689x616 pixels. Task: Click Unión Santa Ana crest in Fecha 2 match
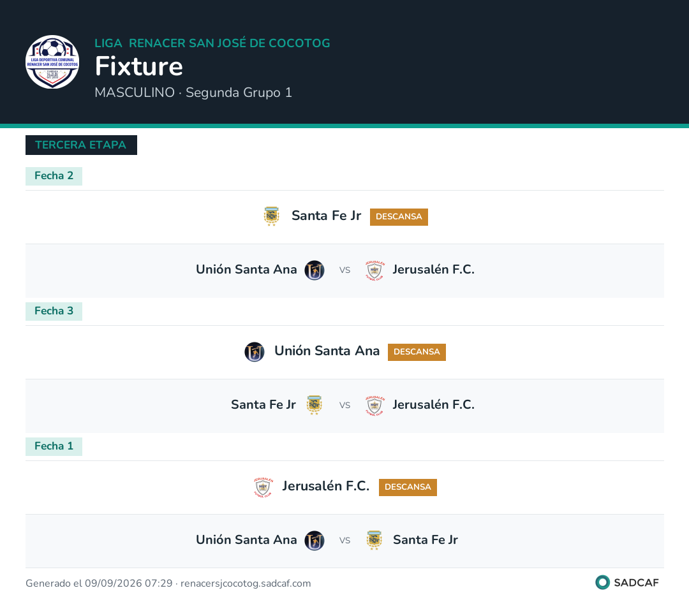[x=315, y=270]
